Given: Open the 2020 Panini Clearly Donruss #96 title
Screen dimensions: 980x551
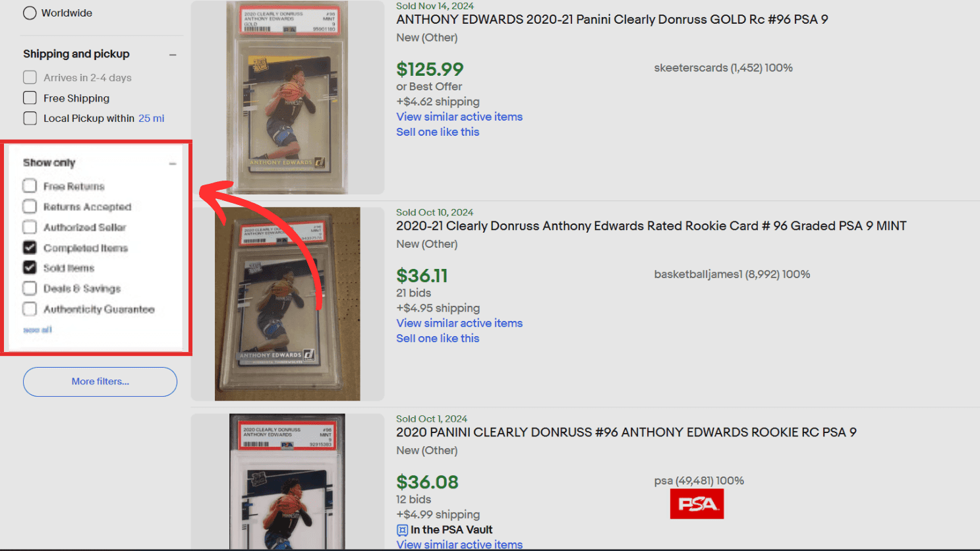Looking at the screenshot, I should click(626, 432).
